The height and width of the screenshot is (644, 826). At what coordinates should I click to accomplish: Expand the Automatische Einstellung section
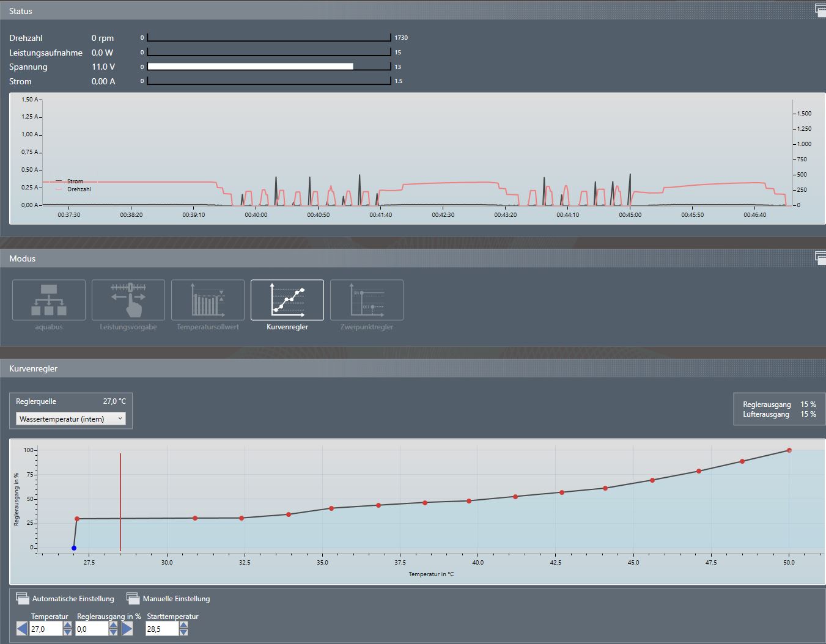[23, 598]
